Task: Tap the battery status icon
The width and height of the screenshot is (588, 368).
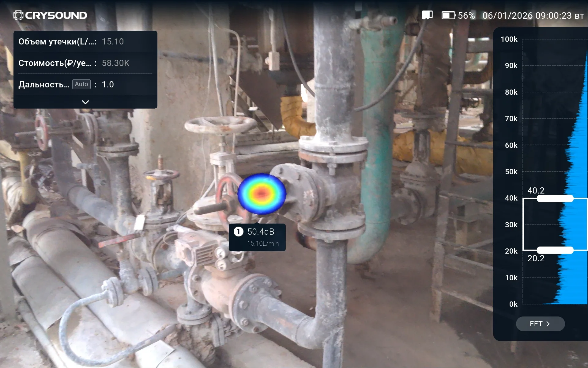Action: 448,15
